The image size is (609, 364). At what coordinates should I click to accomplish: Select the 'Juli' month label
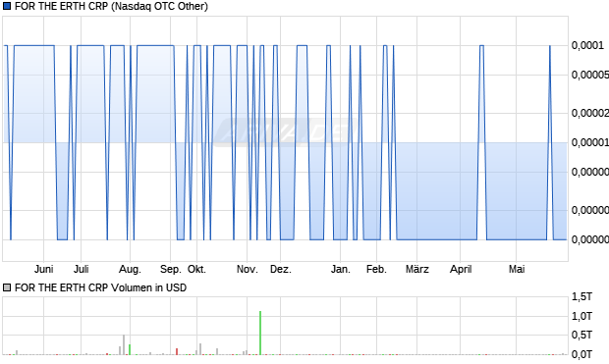[x=82, y=269]
